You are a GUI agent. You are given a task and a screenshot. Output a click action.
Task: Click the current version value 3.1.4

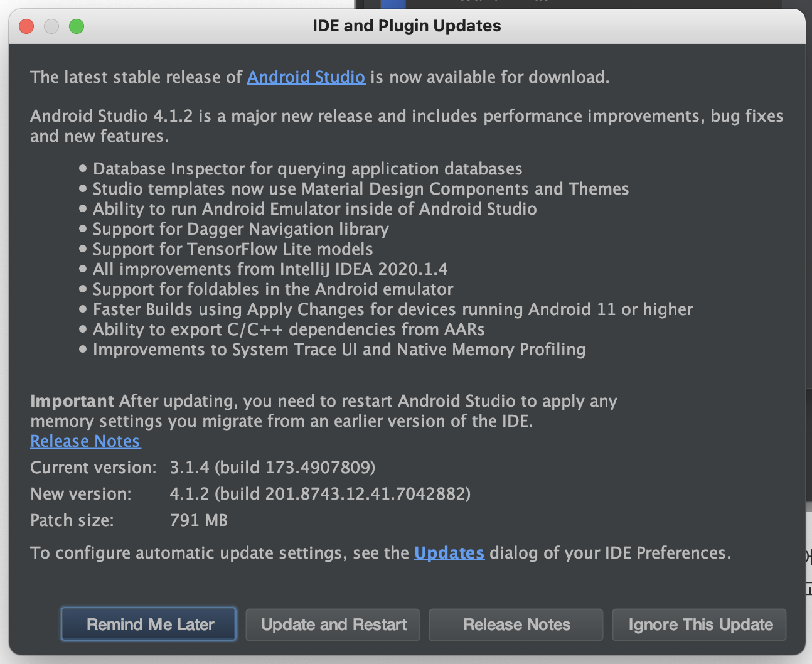point(272,468)
